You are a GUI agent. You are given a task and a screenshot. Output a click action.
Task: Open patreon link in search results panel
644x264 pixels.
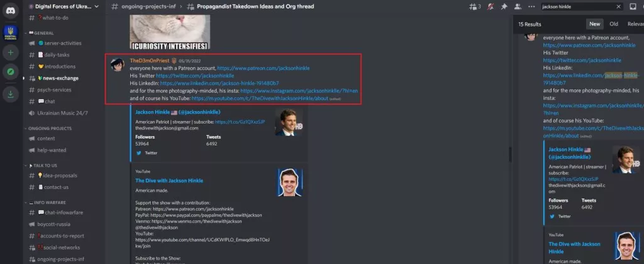click(589, 45)
